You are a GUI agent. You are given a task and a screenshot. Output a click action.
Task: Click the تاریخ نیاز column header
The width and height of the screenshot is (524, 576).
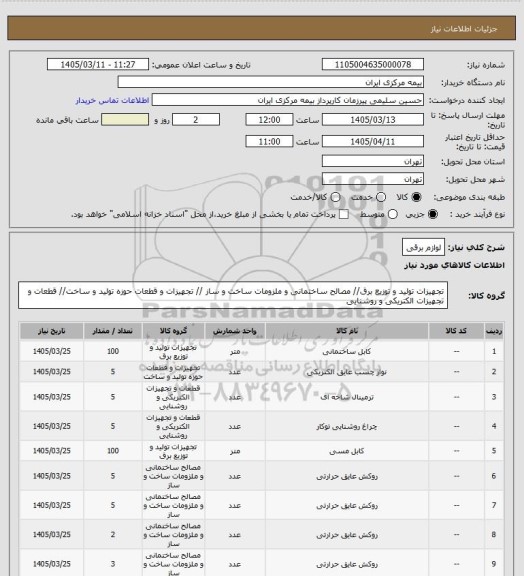coord(51,331)
